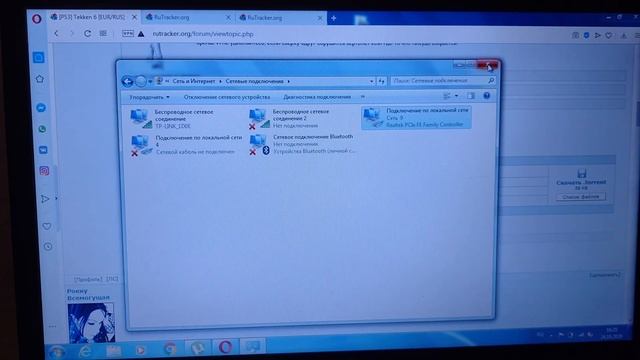
Task: Click the search magnifier icon
Action: coord(491,81)
